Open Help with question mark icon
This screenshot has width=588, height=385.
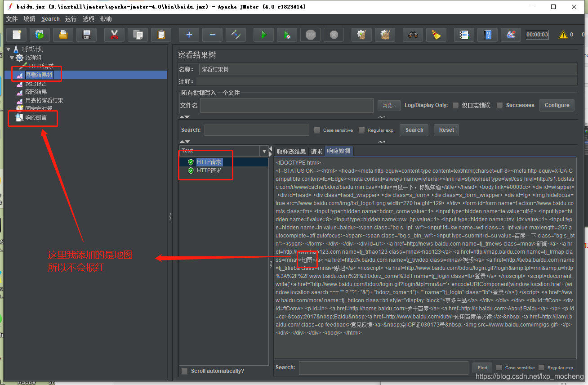pos(488,35)
